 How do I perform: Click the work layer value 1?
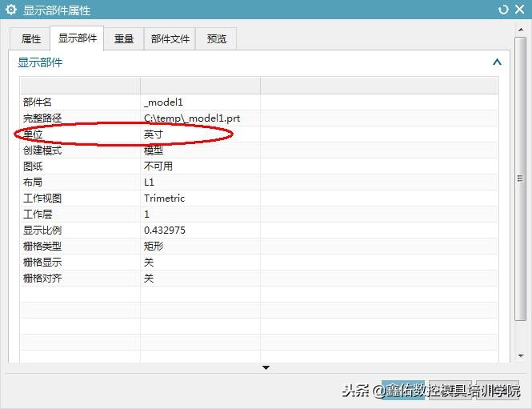coord(146,215)
